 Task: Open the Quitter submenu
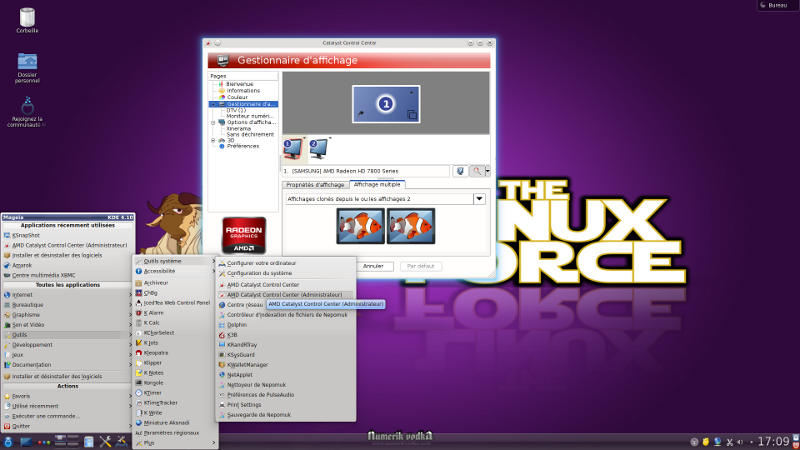tap(68, 426)
